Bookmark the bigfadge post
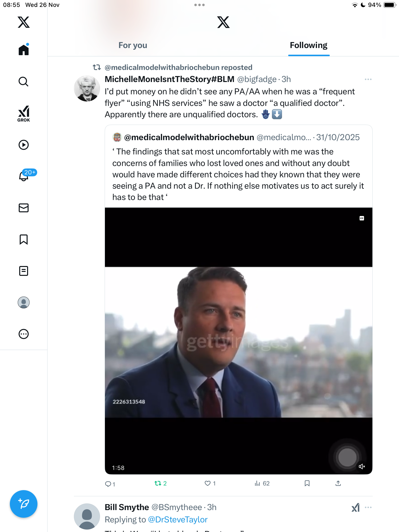The height and width of the screenshot is (532, 399). pos(307,483)
